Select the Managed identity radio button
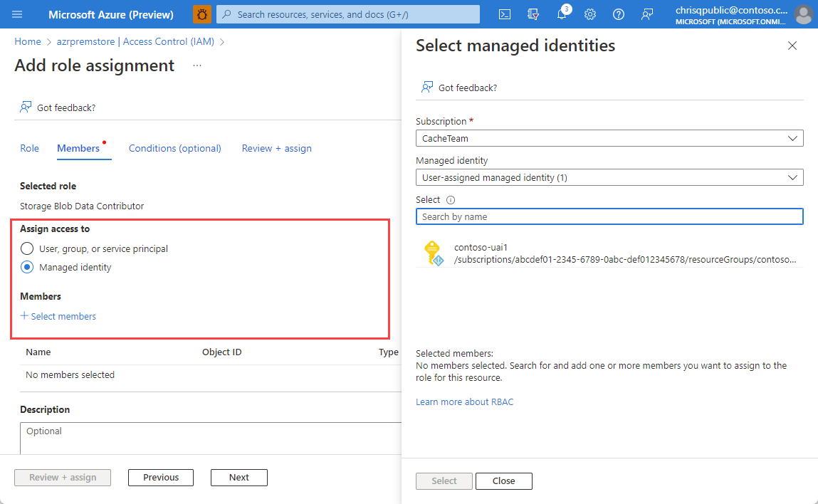This screenshot has height=504, width=818. (27, 267)
